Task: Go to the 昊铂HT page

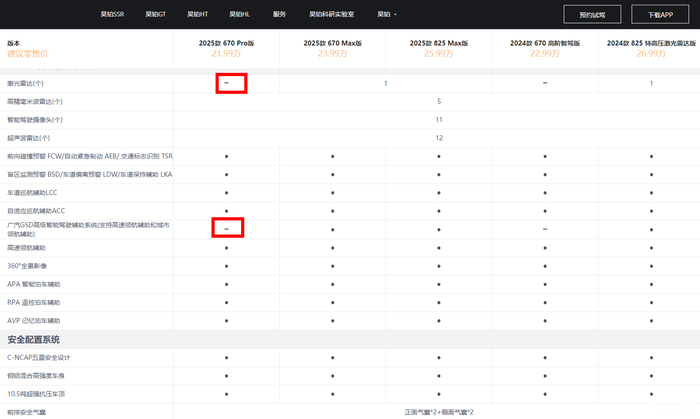Action: coord(197,15)
